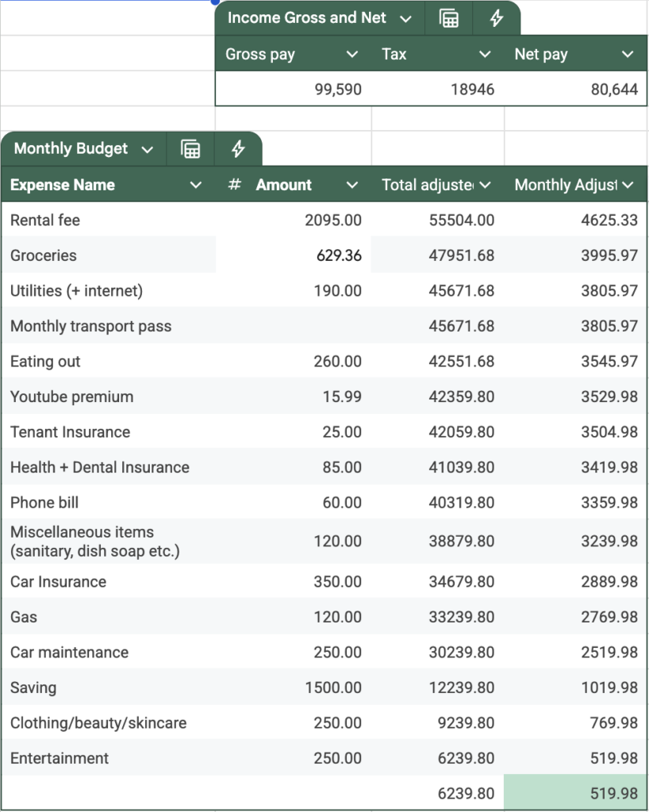Open Tax column dropdown arrow
Image resolution: width=649 pixels, height=812 pixels.
click(485, 55)
